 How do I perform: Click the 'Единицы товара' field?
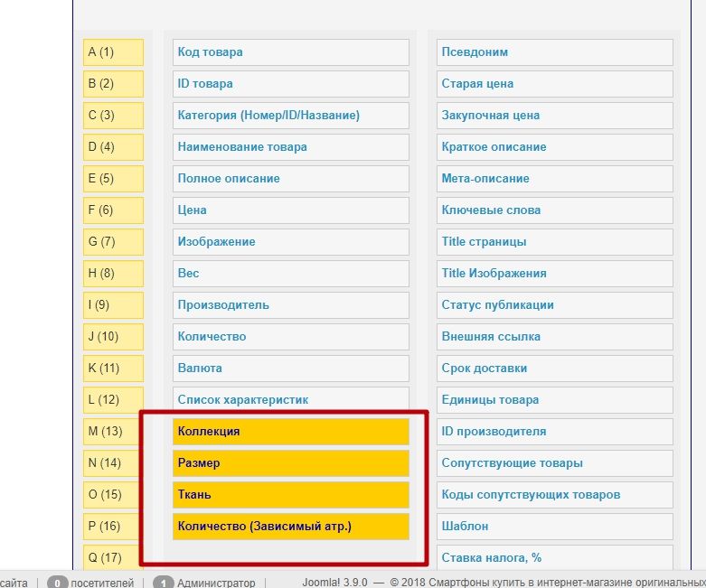[555, 400]
